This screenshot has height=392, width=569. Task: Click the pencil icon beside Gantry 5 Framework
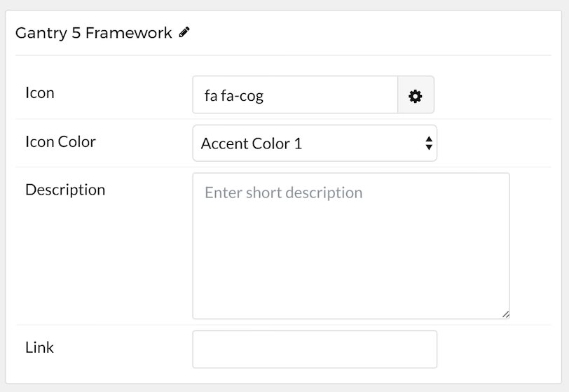point(184,32)
